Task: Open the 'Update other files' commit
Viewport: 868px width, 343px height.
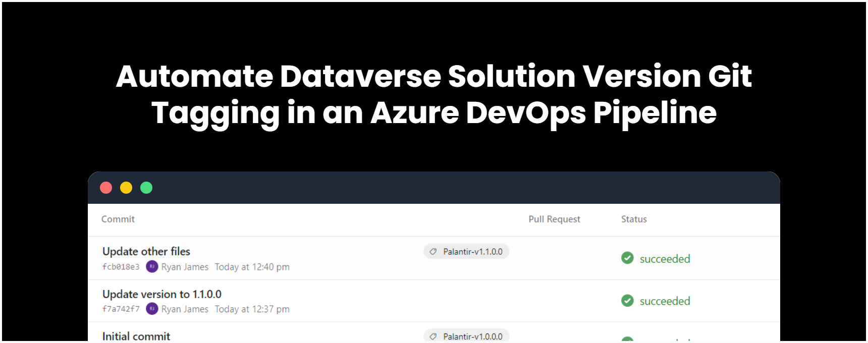Action: [146, 251]
